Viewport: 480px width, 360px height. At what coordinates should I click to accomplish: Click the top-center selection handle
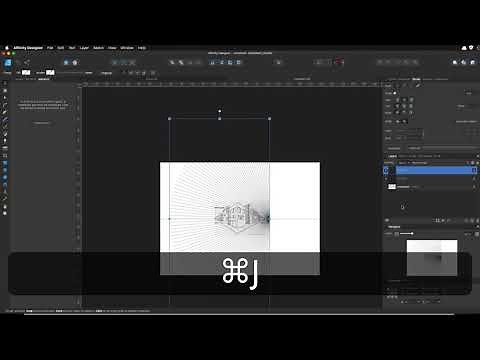219,118
